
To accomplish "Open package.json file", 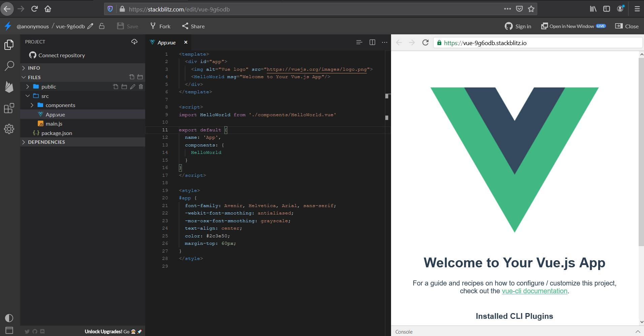I will coord(83,133).
